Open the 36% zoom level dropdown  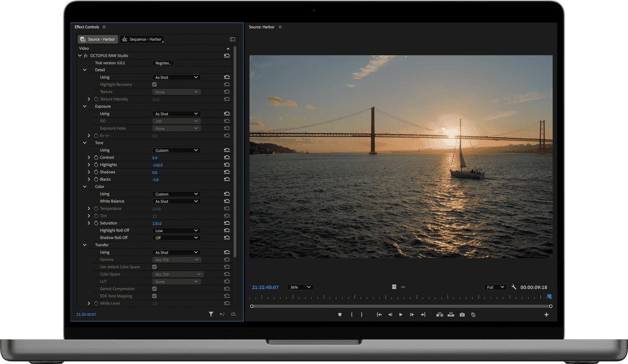coord(300,287)
